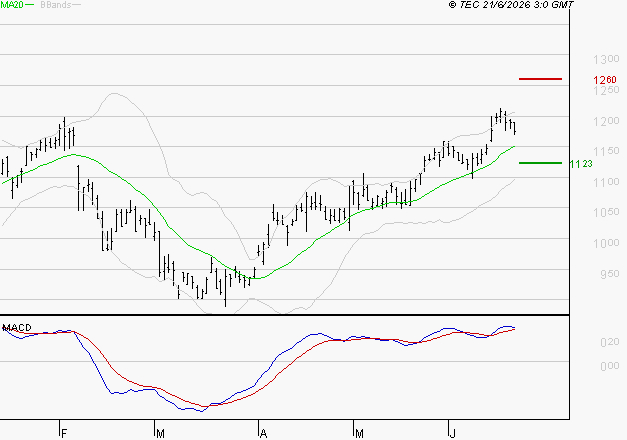Click the MA20 legend label
627x440 pixels.
click(12, 5)
